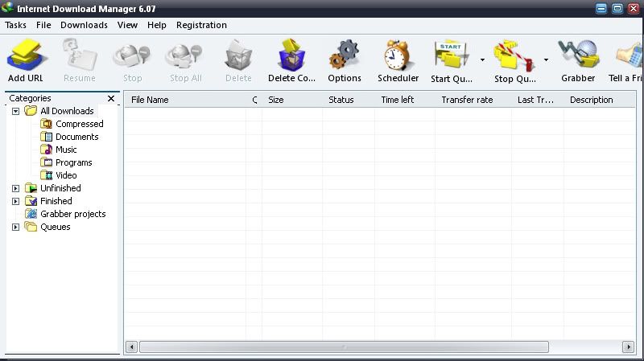Close the Categories panel
The width and height of the screenshot is (644, 361).
tap(111, 98)
